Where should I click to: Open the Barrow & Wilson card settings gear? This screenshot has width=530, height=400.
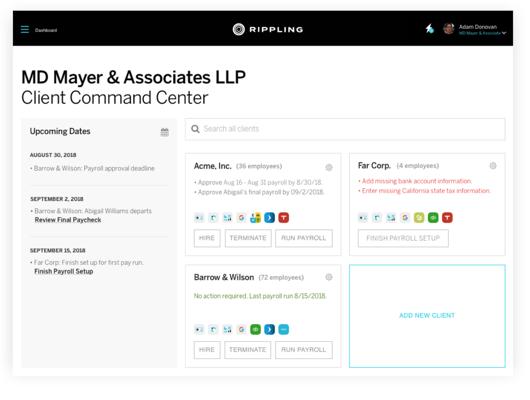pyautogui.click(x=329, y=277)
